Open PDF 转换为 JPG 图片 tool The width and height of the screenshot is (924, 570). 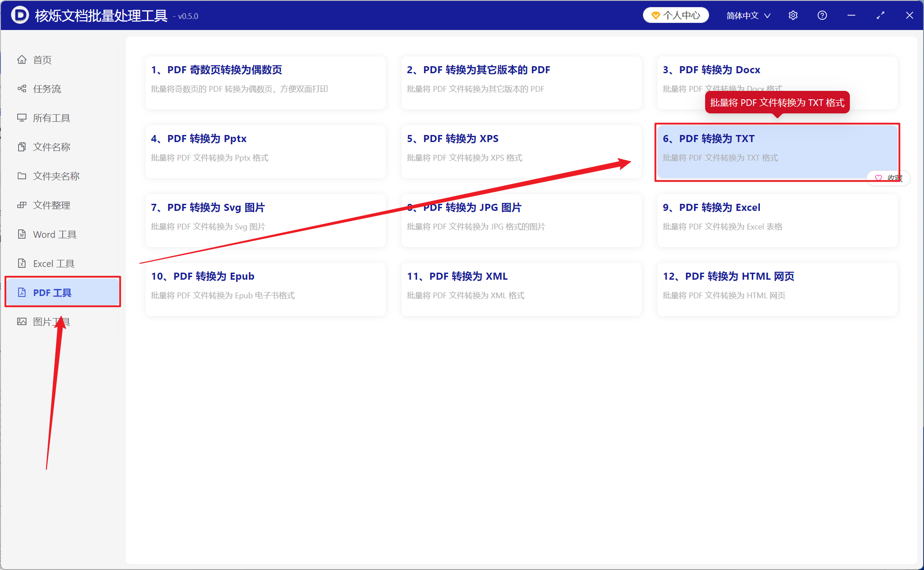coord(521,221)
